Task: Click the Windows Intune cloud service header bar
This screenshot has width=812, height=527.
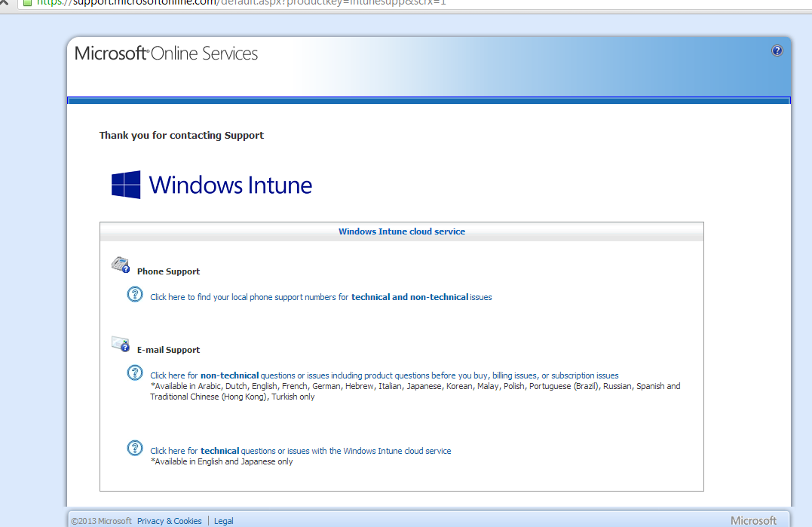Action: [x=401, y=231]
